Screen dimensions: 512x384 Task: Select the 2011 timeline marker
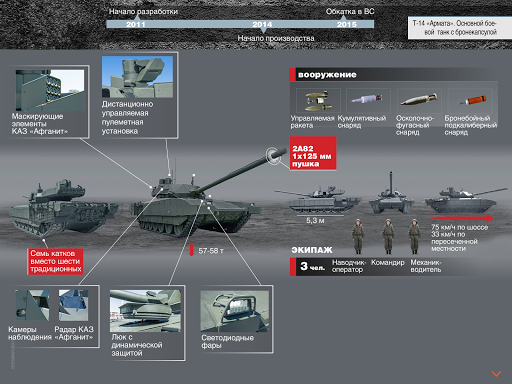(136, 24)
